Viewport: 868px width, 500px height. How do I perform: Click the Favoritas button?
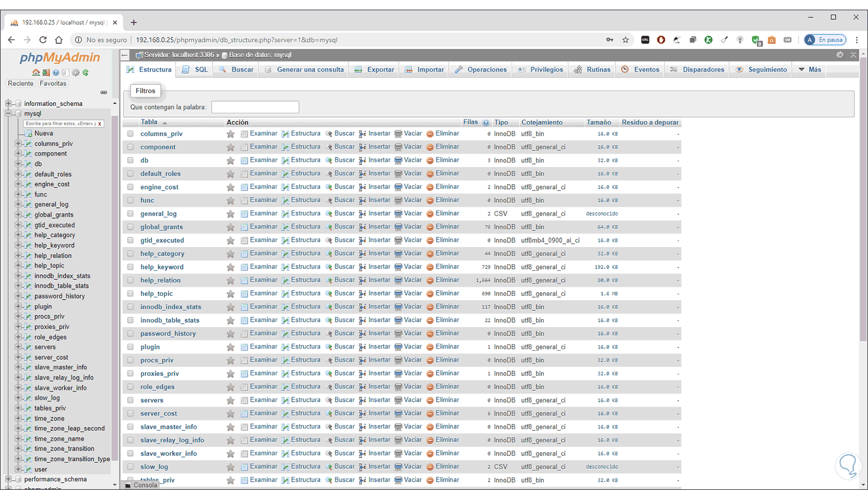tap(53, 84)
